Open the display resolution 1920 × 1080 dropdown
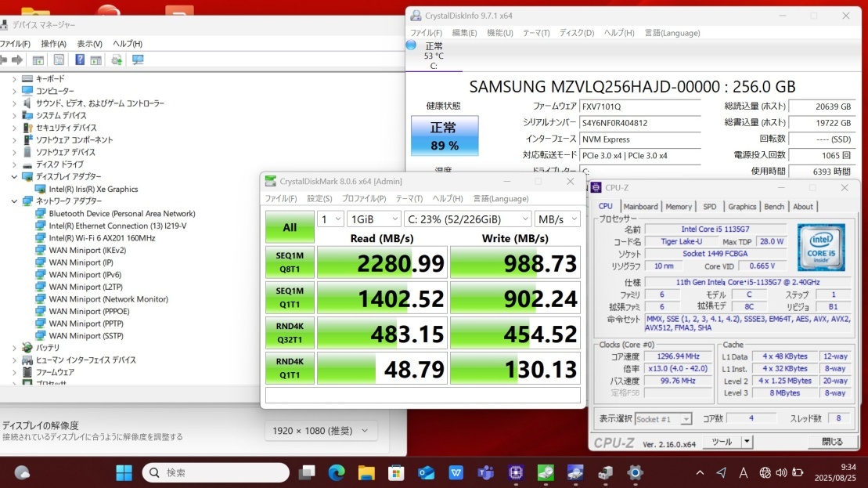Viewport: 868px width, 488px height. coord(321,431)
